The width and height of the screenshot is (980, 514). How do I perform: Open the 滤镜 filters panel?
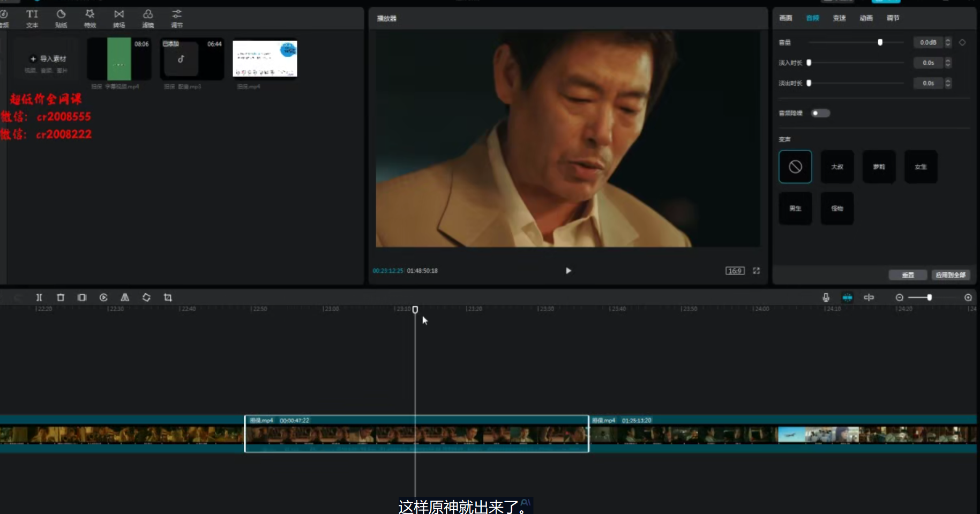click(148, 18)
